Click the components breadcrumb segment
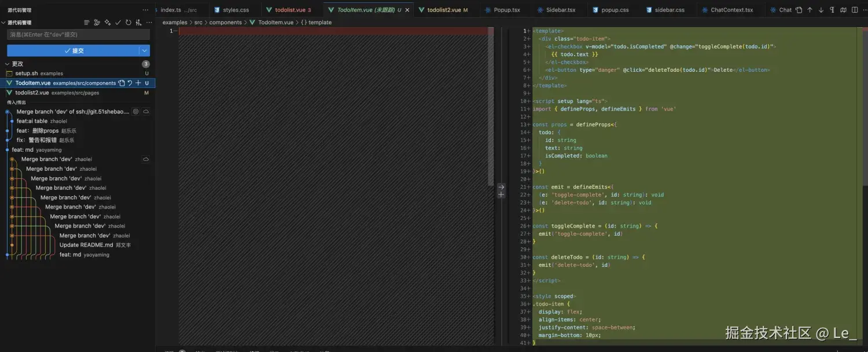The image size is (868, 352). tap(226, 23)
